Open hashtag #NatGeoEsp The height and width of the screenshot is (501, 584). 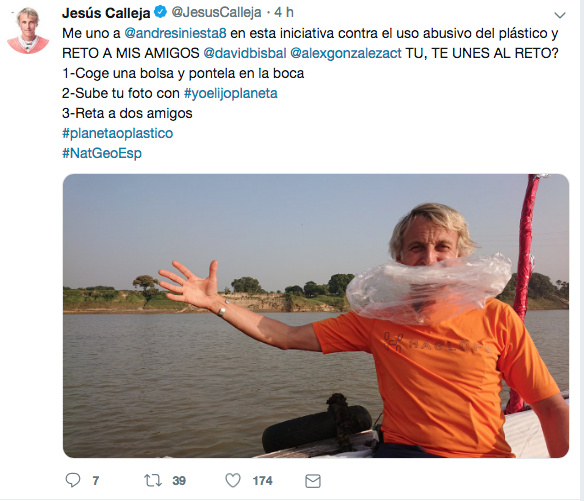click(x=102, y=153)
